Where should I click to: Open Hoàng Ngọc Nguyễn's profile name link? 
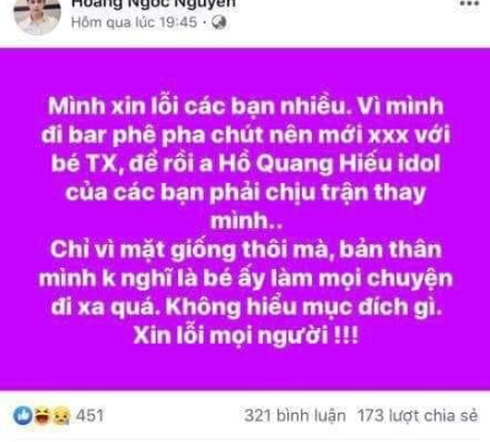coord(154,4)
